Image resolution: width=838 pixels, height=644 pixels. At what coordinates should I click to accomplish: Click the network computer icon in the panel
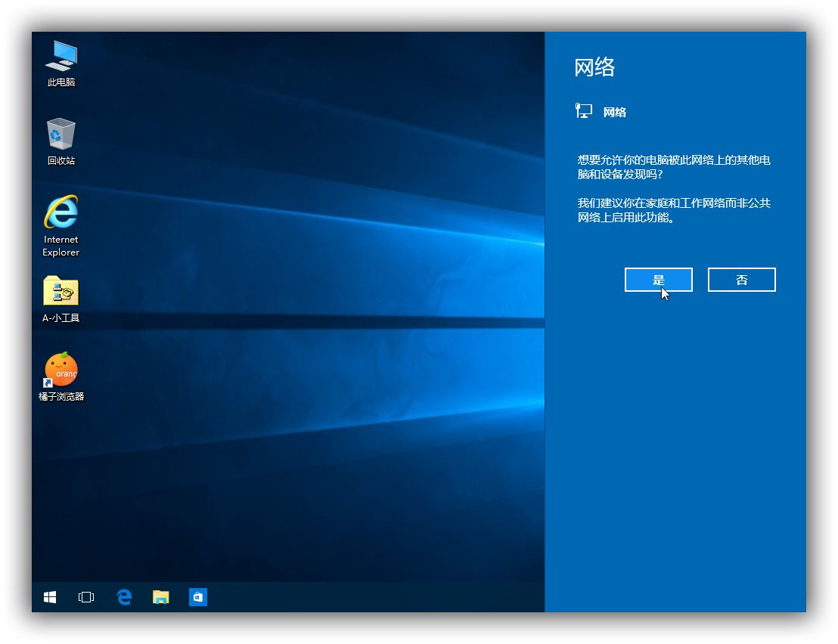point(584,110)
